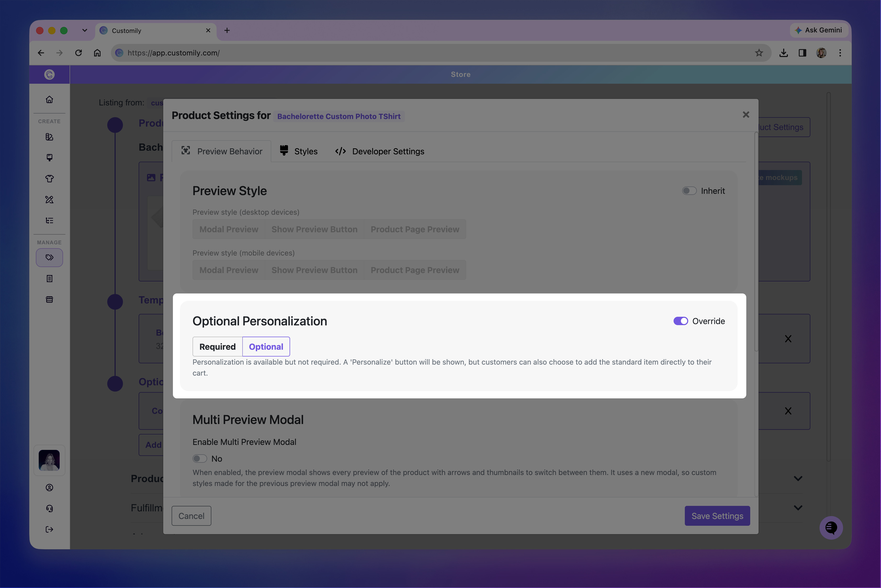Choose Product Page Preview for desktop devices
This screenshot has height=588, width=881.
coord(415,229)
